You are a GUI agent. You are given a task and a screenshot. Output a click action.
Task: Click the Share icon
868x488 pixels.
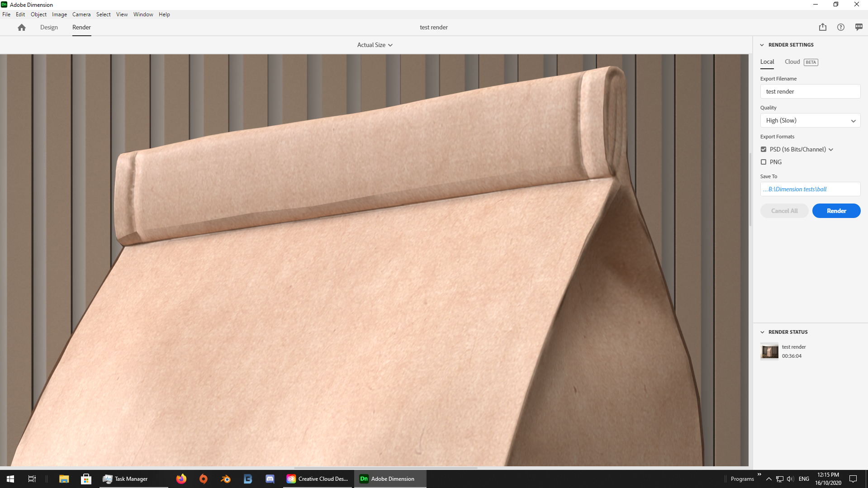(822, 27)
